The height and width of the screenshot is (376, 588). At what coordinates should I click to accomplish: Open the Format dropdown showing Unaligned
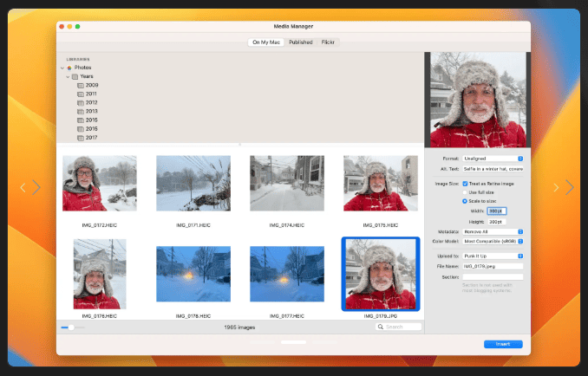coord(493,159)
